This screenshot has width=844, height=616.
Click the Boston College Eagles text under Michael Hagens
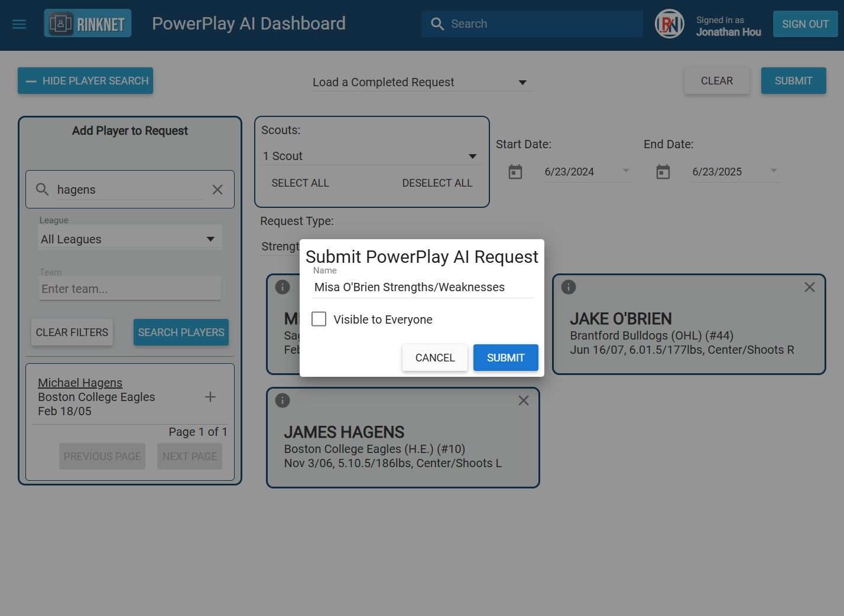pyautogui.click(x=96, y=397)
